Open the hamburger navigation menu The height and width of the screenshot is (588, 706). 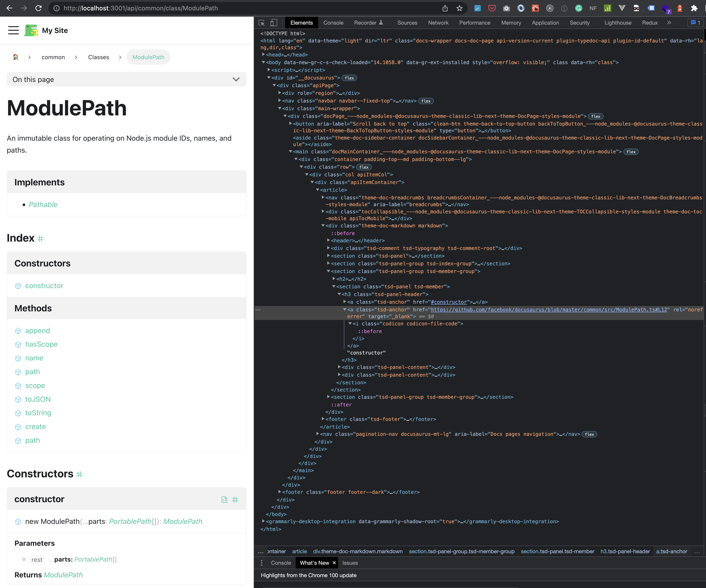pyautogui.click(x=14, y=30)
